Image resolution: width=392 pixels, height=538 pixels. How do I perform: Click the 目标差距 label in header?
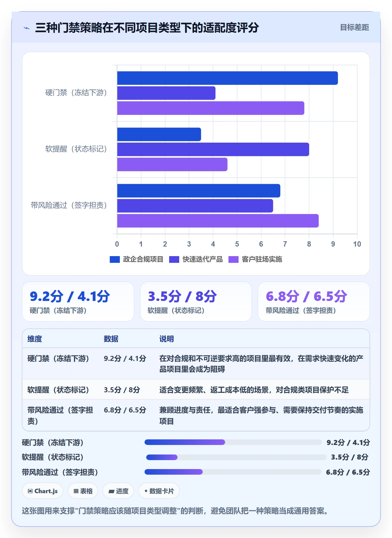(354, 27)
